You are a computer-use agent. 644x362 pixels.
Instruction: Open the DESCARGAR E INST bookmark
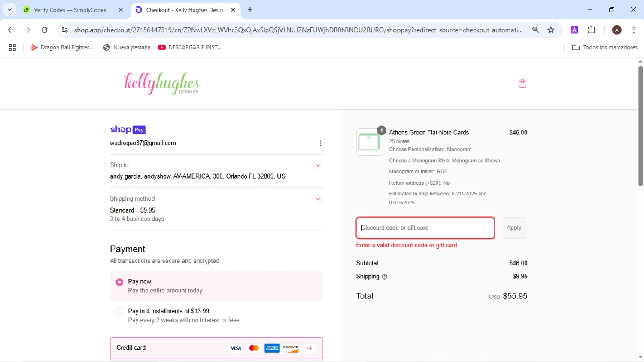point(190,48)
